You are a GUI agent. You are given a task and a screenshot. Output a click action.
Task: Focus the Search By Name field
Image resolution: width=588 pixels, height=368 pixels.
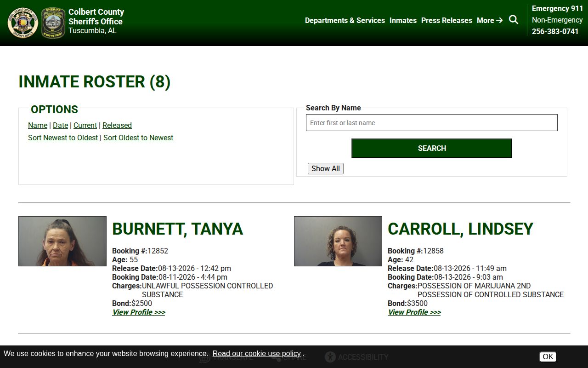[432, 123]
